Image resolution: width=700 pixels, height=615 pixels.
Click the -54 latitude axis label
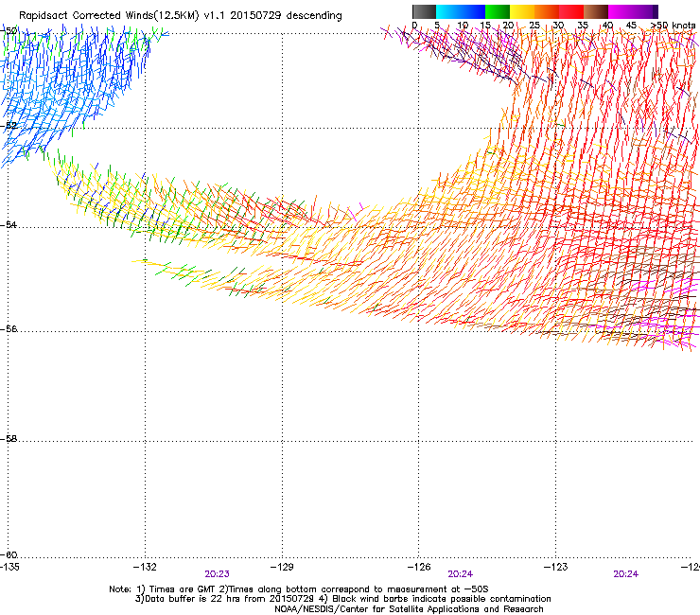(8, 224)
